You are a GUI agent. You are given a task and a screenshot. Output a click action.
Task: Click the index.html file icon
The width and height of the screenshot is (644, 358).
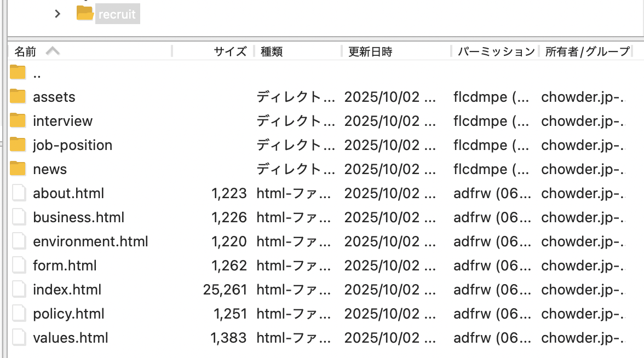click(x=19, y=290)
